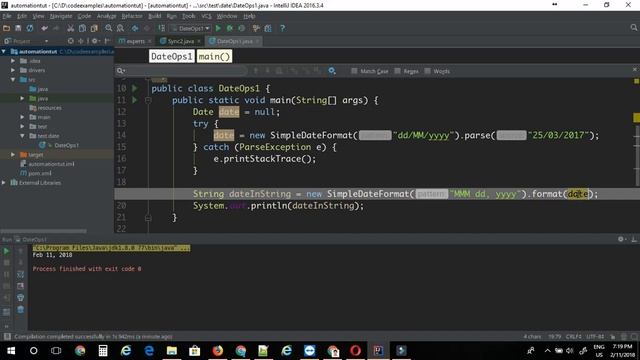Click the Open folder toolbar icon
This screenshot has width=640, height=360.
6,28
